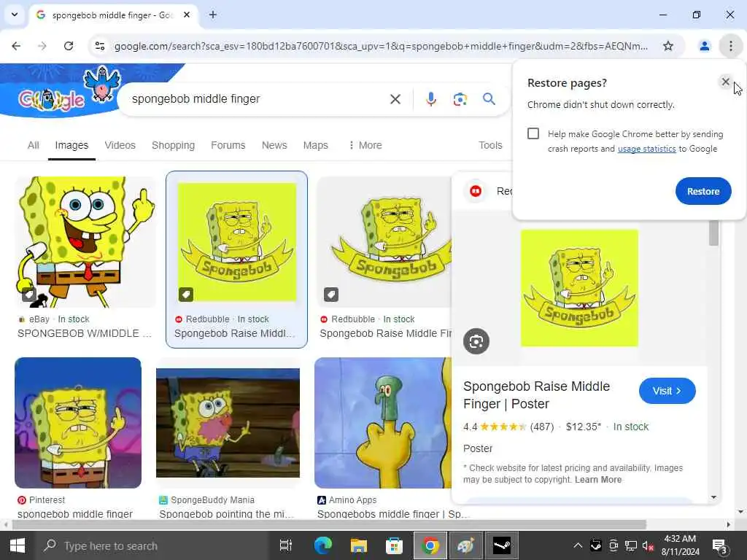Click the preview panel scroll down arrow
The height and width of the screenshot is (560, 747).
pyautogui.click(x=713, y=497)
